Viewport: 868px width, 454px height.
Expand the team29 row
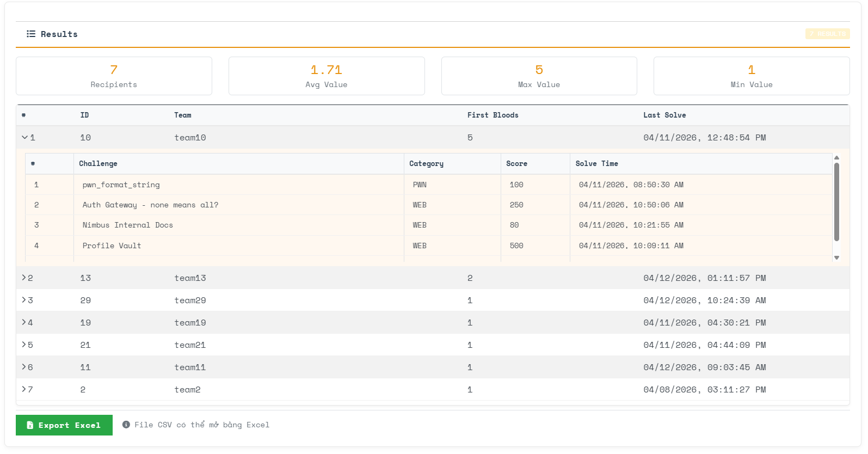[24, 300]
